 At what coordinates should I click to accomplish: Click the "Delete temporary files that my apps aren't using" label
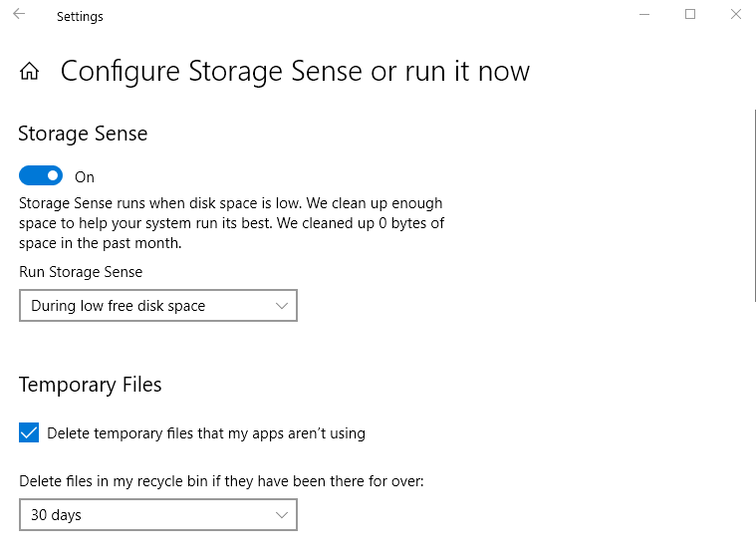pyautogui.click(x=206, y=433)
